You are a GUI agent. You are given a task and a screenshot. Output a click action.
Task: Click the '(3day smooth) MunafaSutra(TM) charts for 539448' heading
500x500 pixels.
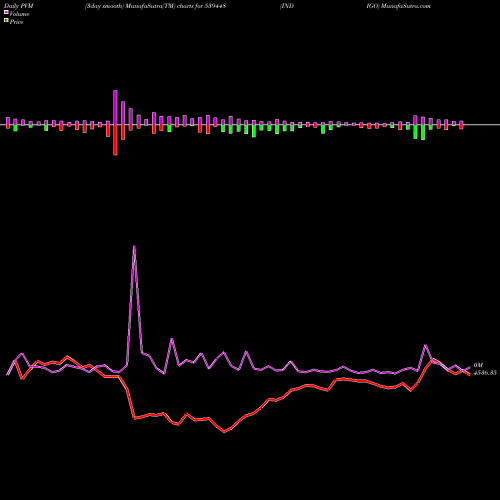(155, 6)
